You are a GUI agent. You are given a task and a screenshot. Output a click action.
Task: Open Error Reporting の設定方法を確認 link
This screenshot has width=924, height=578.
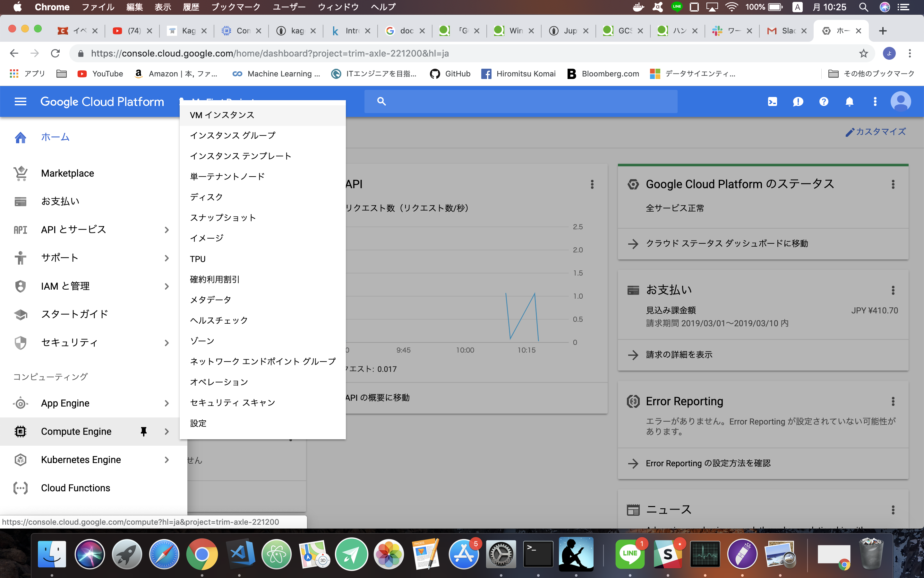tap(708, 463)
